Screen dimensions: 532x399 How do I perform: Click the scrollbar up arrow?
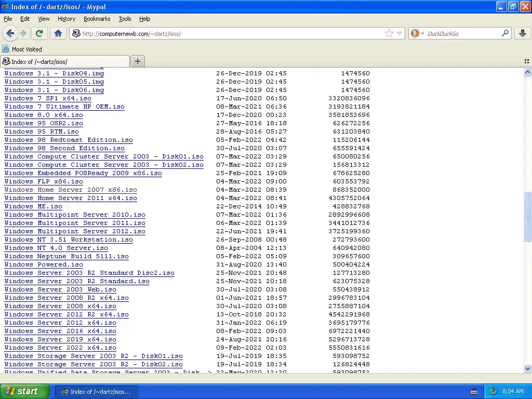pos(527,72)
